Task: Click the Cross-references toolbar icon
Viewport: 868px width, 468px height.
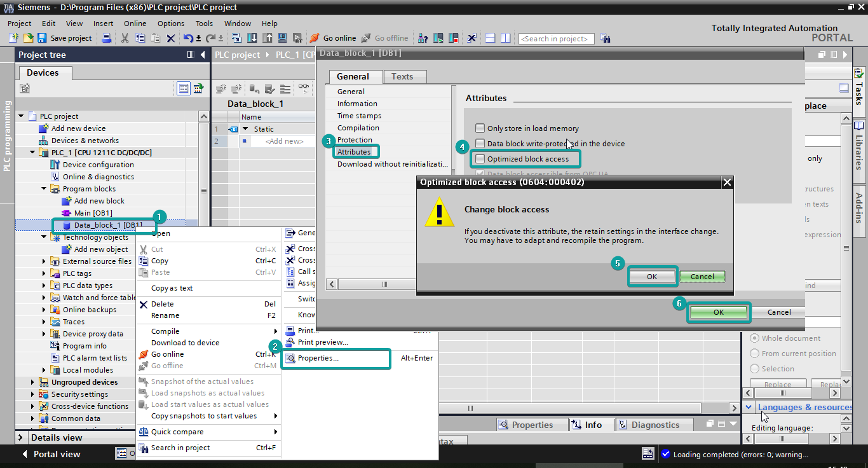Action: point(472,38)
